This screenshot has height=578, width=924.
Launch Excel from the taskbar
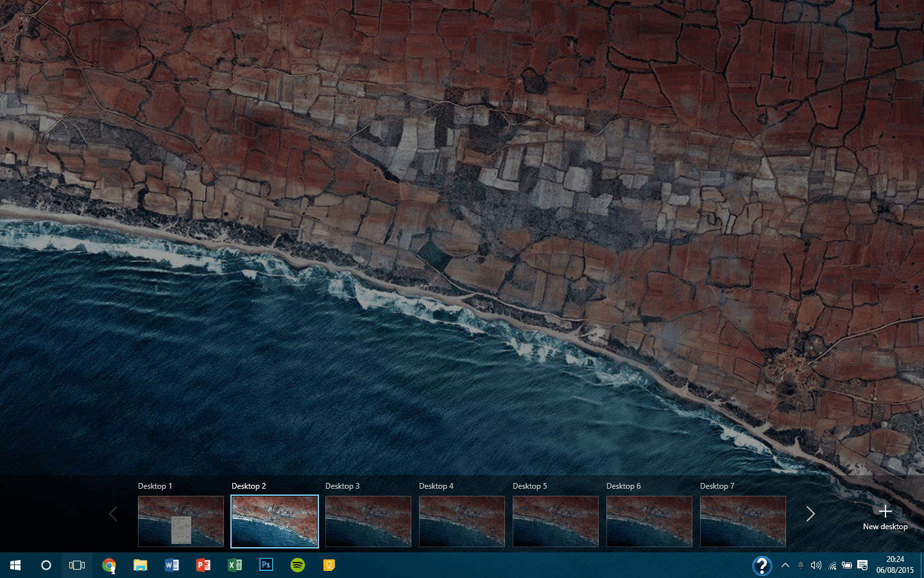point(234,565)
